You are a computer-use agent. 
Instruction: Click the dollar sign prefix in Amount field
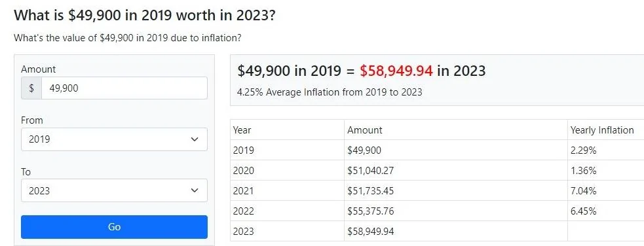point(31,88)
